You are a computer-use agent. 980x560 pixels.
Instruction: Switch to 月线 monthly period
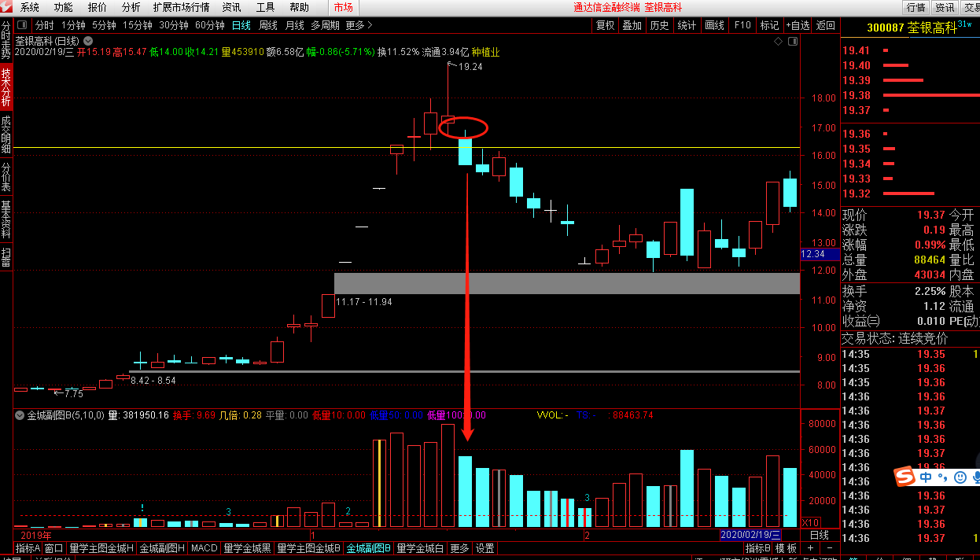point(294,25)
